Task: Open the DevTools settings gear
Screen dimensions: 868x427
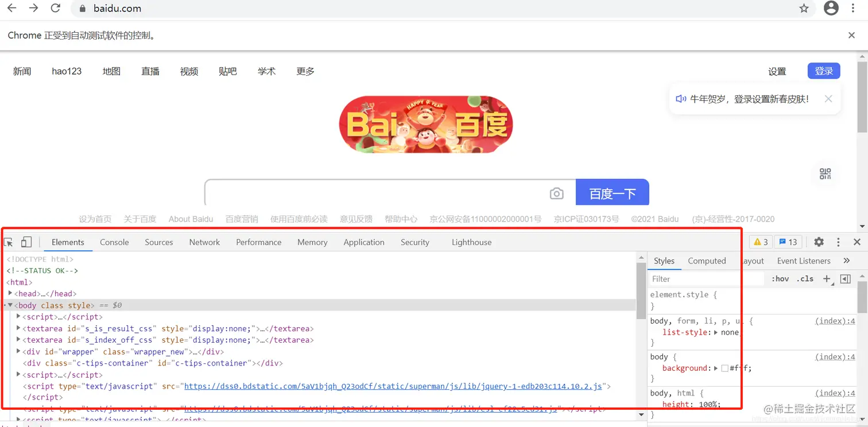Action: click(x=819, y=242)
